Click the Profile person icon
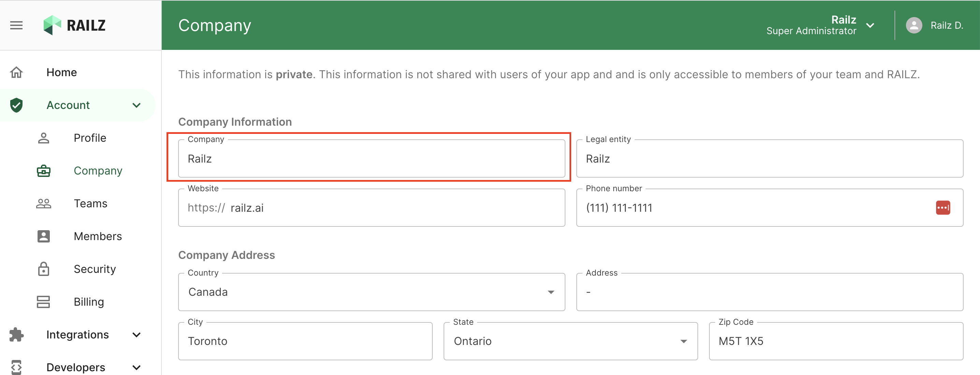Viewport: 980px width, 375px height. pyautogui.click(x=44, y=138)
